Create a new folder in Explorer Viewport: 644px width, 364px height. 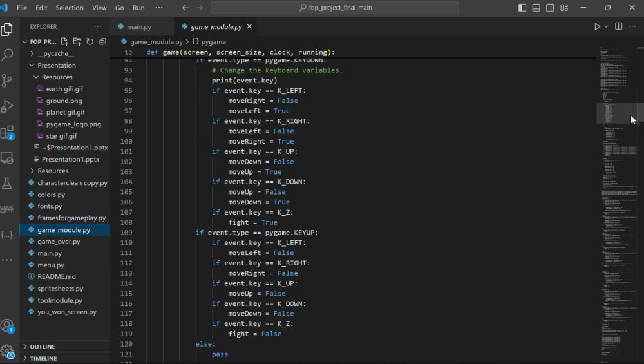(x=77, y=41)
